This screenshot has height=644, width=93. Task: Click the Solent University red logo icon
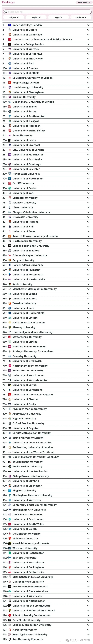click(x=10, y=615)
